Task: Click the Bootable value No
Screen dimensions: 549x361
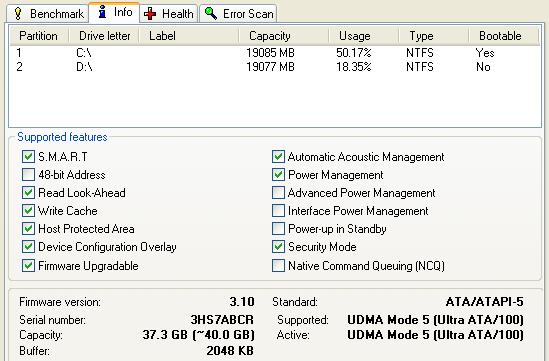Action: (483, 67)
